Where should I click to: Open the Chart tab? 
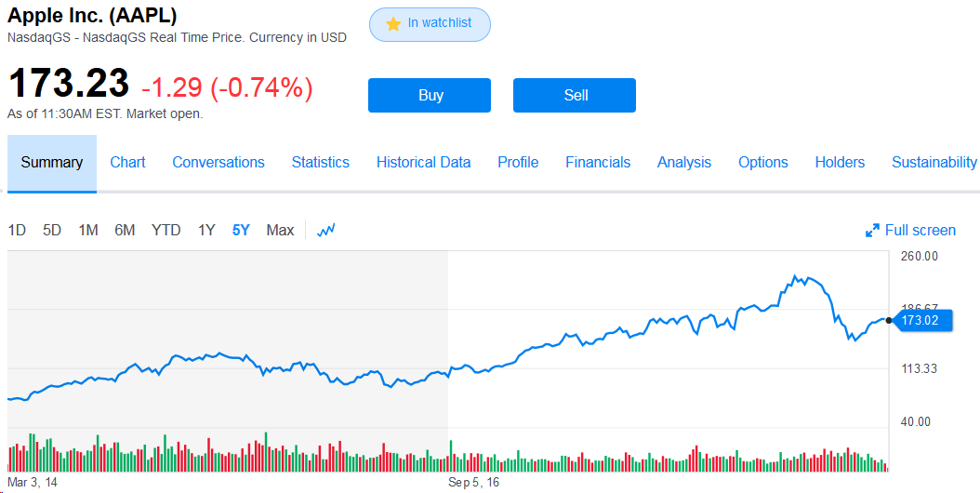[x=127, y=163]
